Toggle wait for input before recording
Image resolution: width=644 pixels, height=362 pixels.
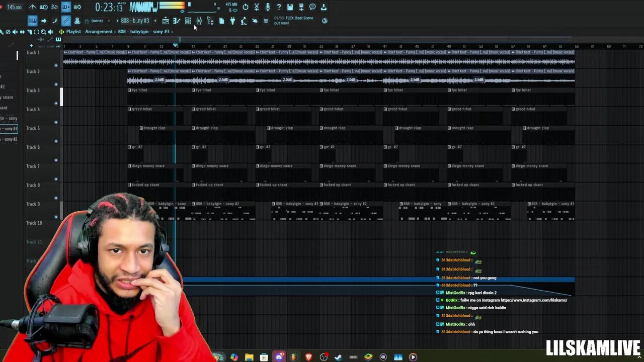[44, 7]
